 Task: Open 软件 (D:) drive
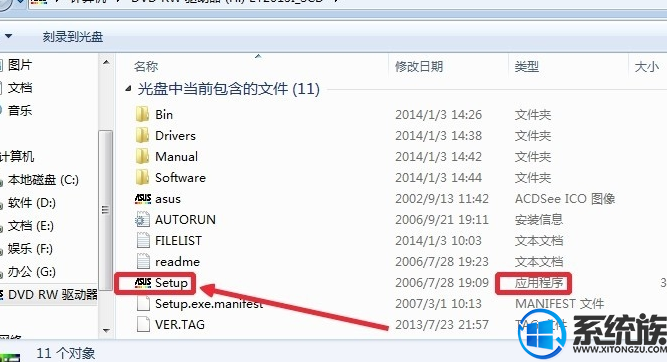pyautogui.click(x=31, y=202)
